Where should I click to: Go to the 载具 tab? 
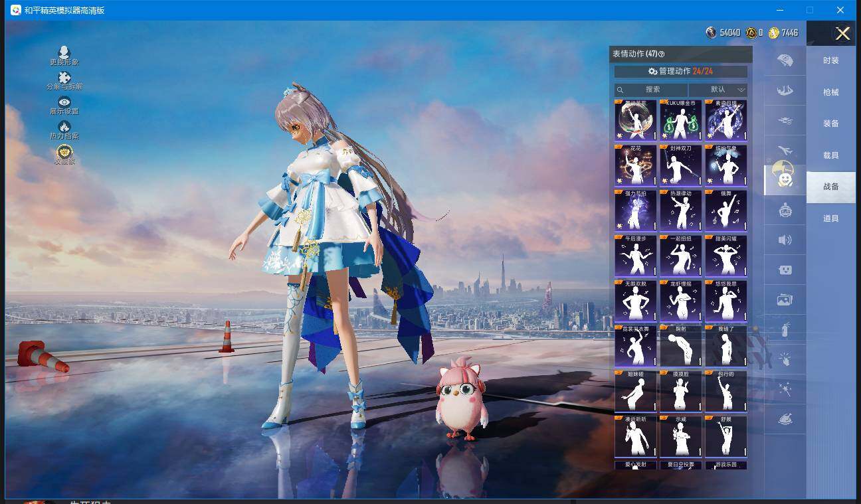pos(831,155)
